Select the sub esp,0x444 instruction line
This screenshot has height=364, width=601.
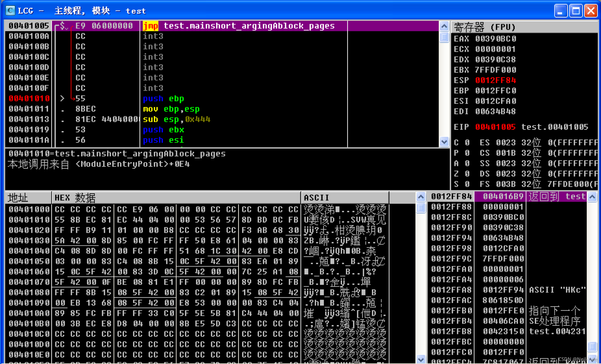(x=176, y=119)
